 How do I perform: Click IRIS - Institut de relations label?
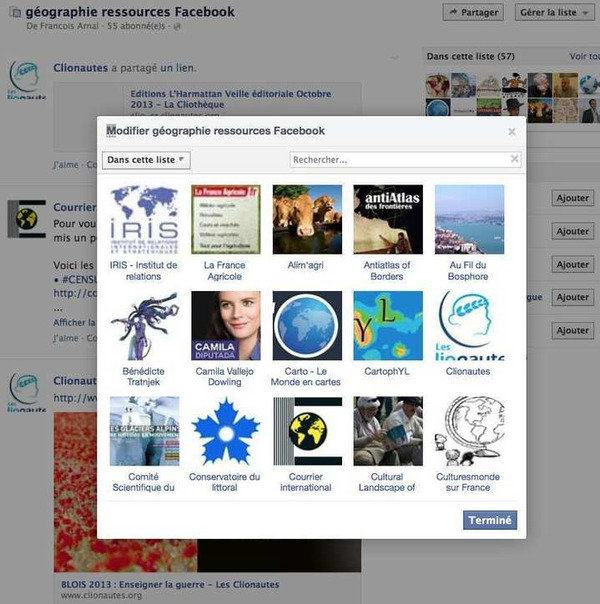pos(144,270)
